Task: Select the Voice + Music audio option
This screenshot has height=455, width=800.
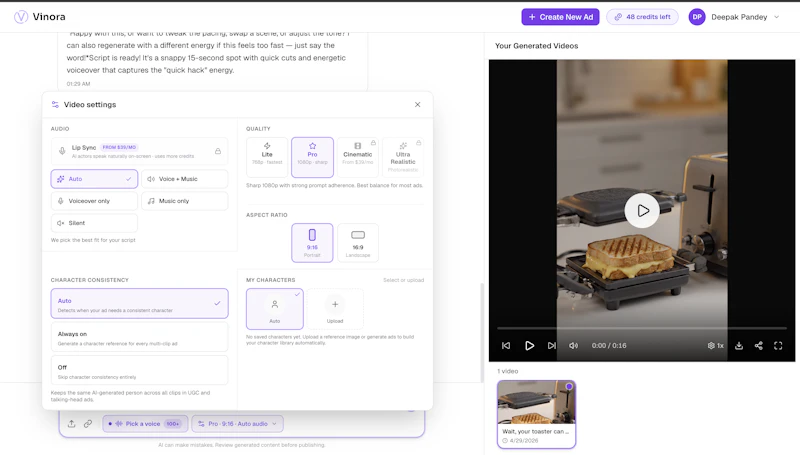Action: [x=185, y=179]
